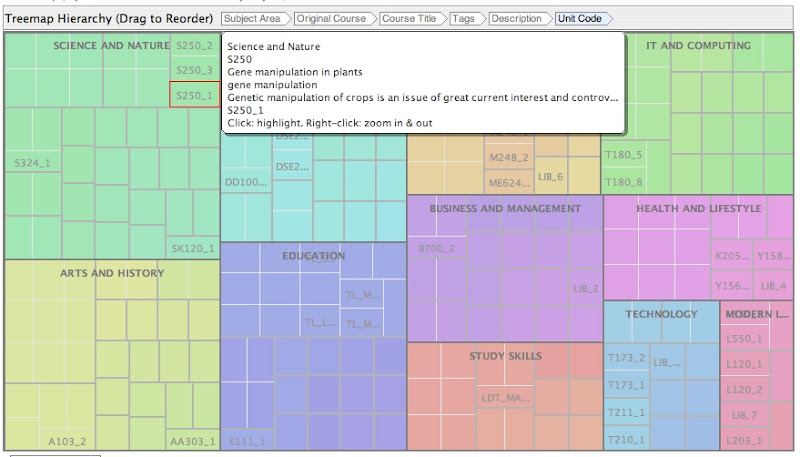Select the K205 Health and Lifestyle cell
Screen dimensions: 800x457
click(x=731, y=256)
